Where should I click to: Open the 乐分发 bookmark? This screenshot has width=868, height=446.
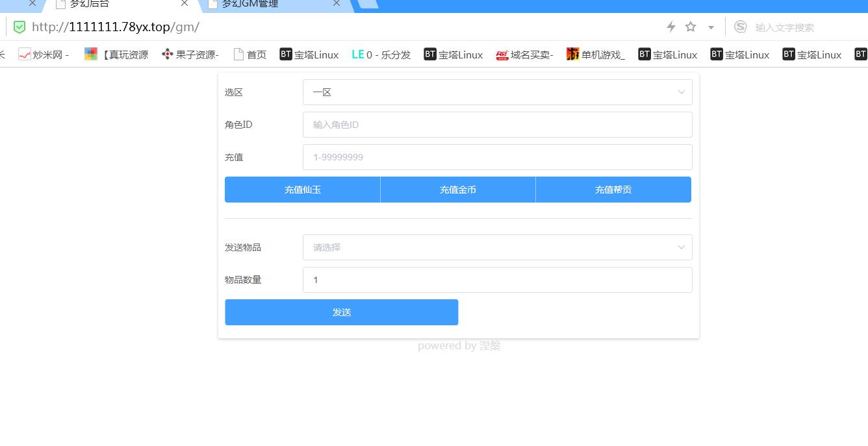coord(381,55)
